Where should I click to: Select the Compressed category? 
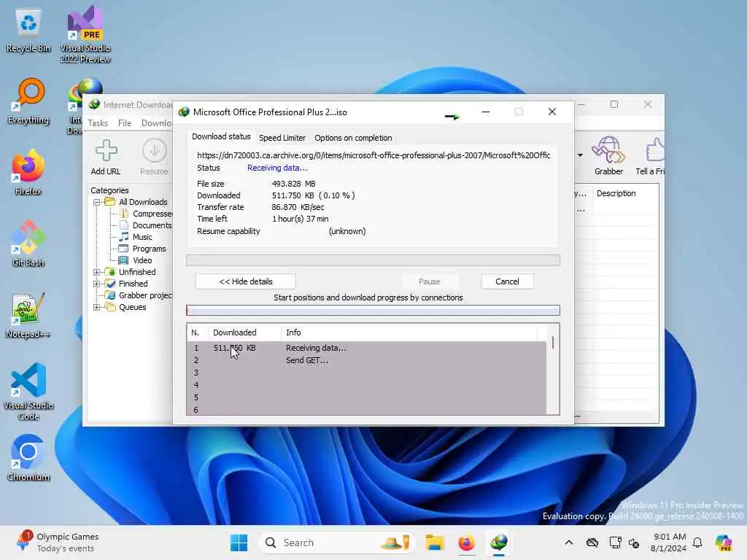[146, 214]
